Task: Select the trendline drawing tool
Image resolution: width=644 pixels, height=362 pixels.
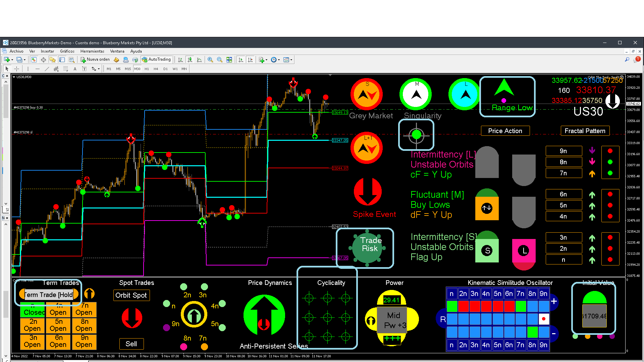Action: [47, 69]
